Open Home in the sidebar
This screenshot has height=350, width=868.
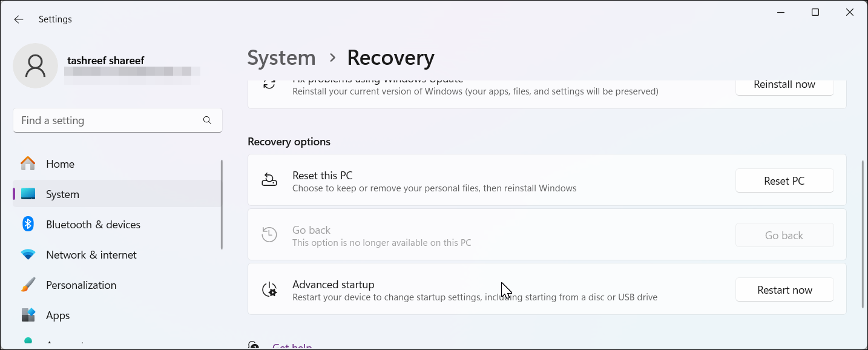click(117, 164)
